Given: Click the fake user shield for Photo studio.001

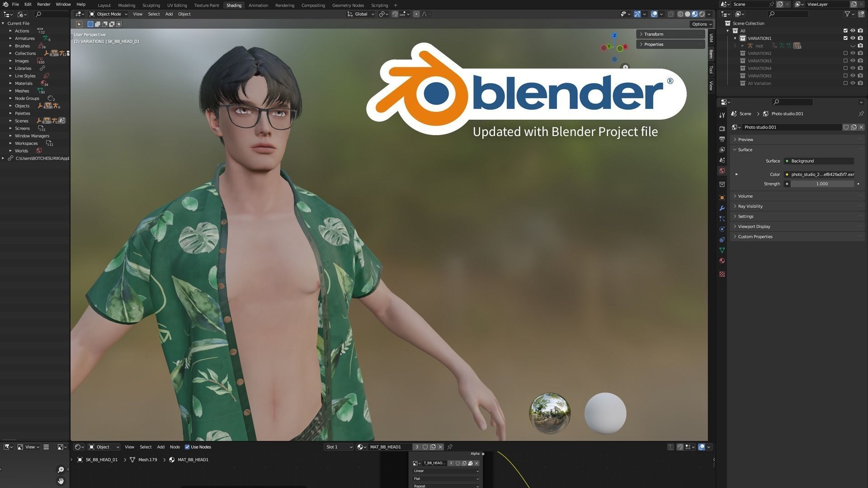Looking at the screenshot, I should pyautogui.click(x=846, y=127).
